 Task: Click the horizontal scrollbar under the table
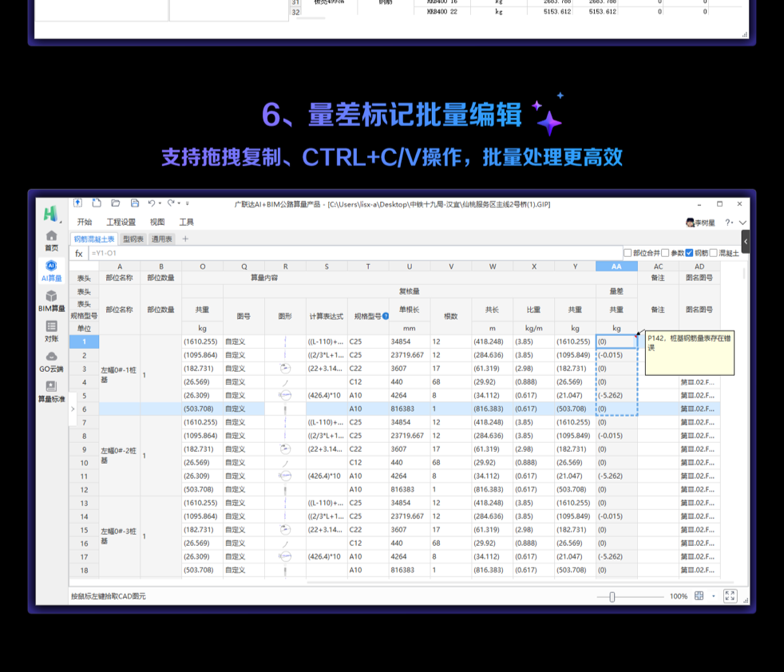pyautogui.click(x=520, y=583)
